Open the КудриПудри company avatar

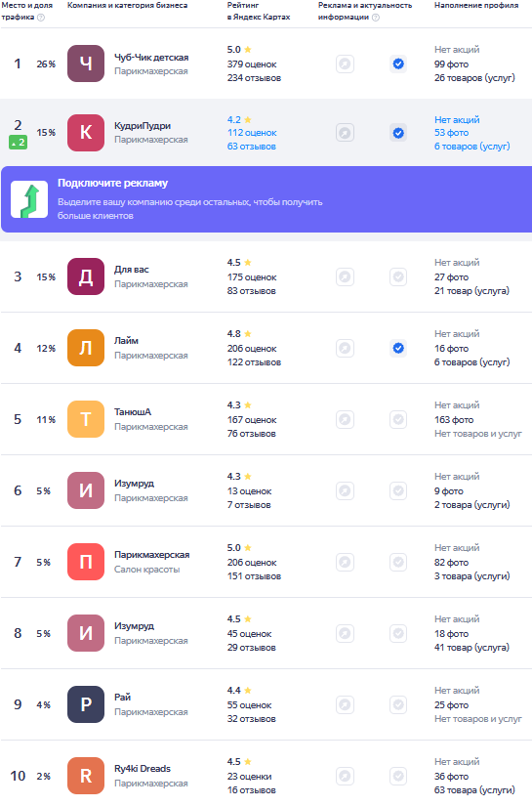click(x=86, y=133)
